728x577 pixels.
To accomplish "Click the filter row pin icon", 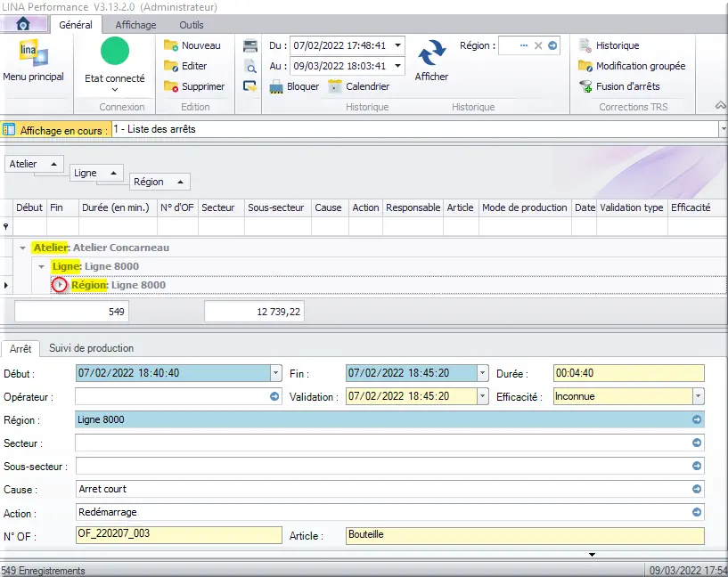I will click(x=6, y=226).
